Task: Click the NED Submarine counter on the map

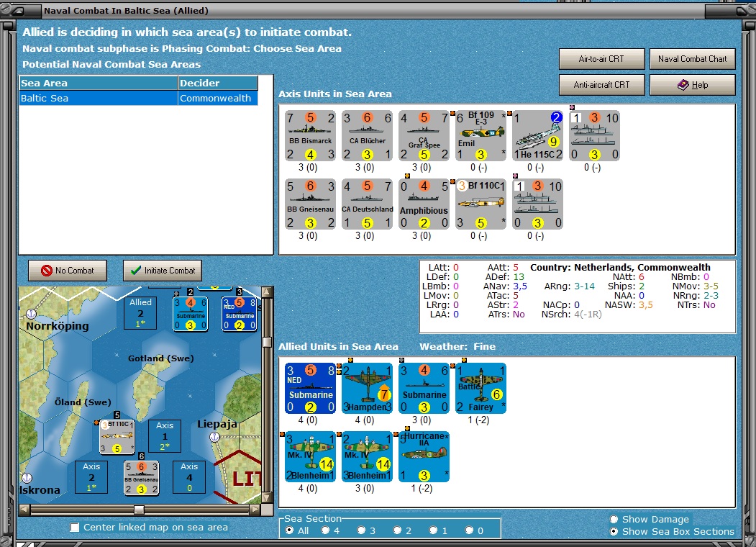Action: [x=240, y=314]
